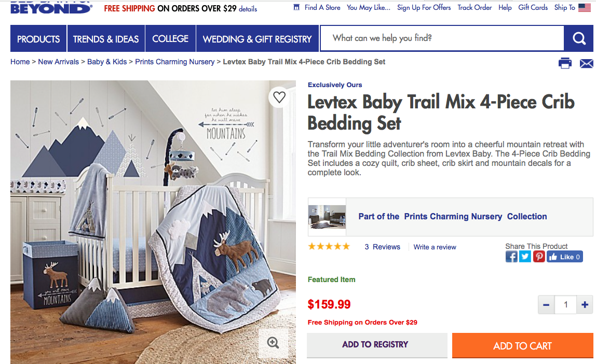Increase quantity with plus button

[x=585, y=304]
